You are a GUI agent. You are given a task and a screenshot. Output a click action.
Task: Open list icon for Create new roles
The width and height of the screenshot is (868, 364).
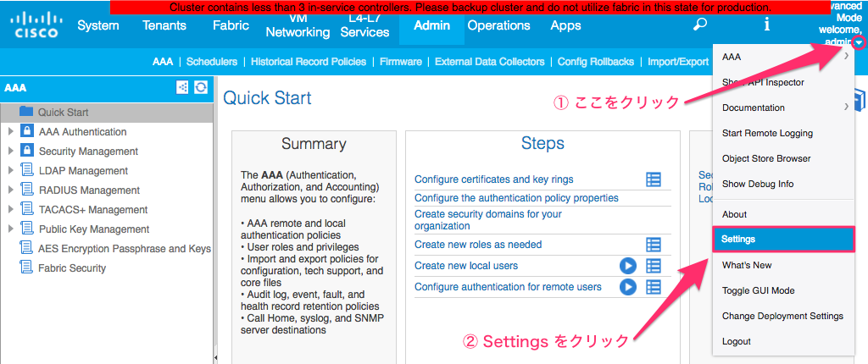coord(654,244)
